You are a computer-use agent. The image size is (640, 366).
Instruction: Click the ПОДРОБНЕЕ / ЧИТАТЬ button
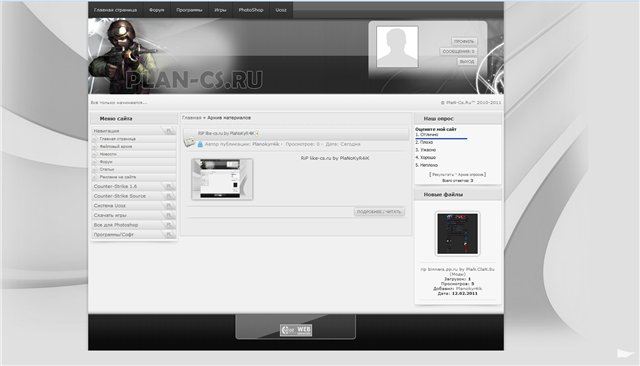379,212
